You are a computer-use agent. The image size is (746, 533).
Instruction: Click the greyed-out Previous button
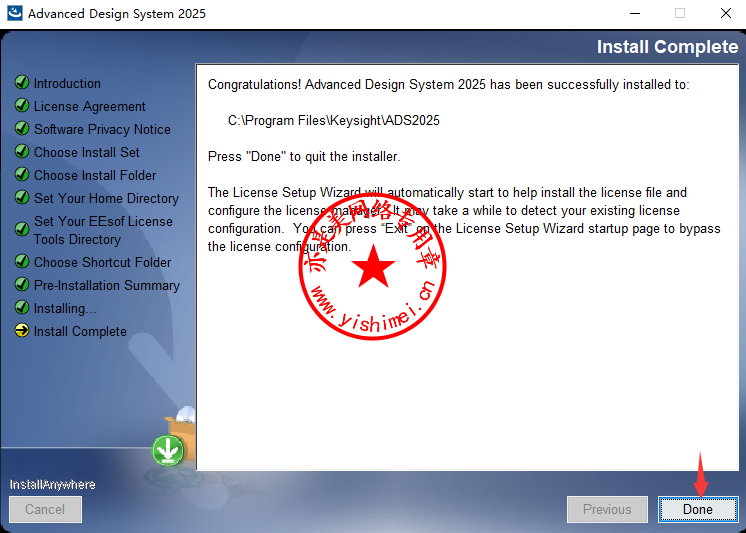(607, 509)
